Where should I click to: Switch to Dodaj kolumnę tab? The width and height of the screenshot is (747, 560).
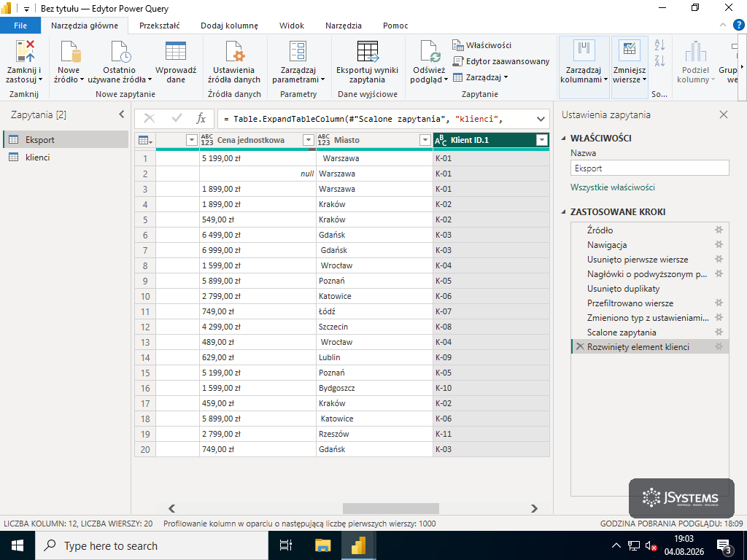click(229, 26)
